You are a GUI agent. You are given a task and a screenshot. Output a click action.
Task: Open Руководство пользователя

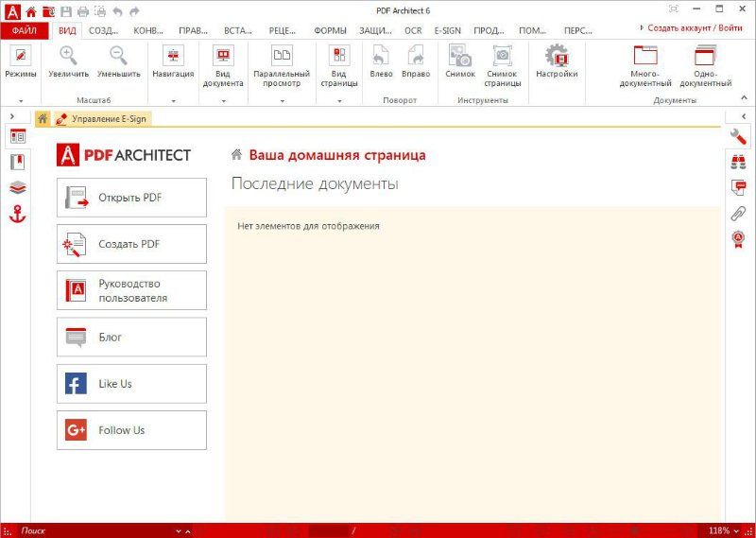pyautogui.click(x=131, y=290)
